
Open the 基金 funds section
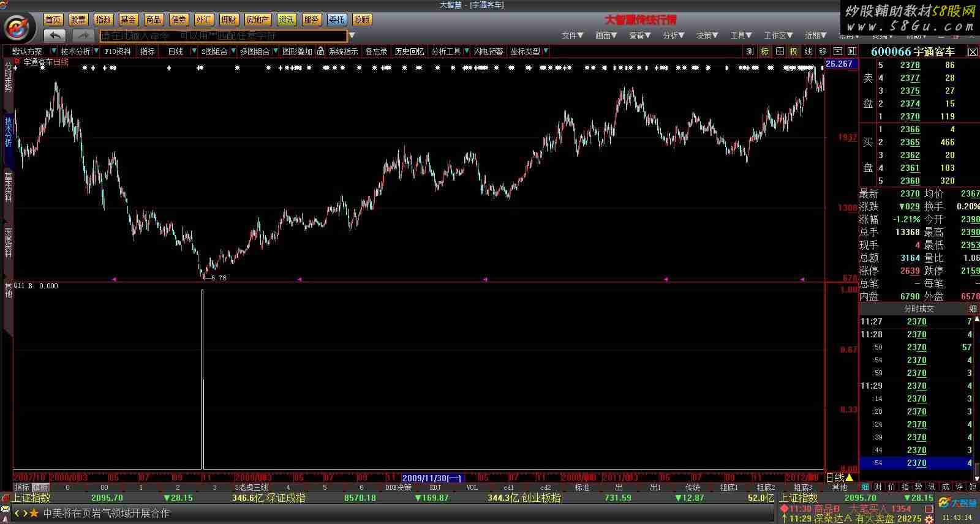tap(128, 20)
